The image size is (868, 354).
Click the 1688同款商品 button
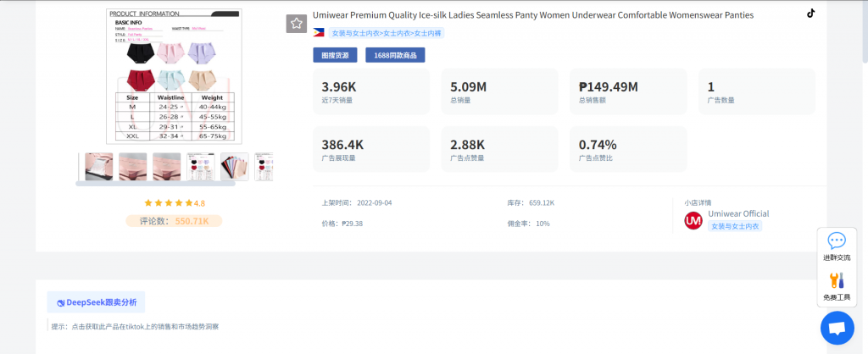pyautogui.click(x=395, y=55)
